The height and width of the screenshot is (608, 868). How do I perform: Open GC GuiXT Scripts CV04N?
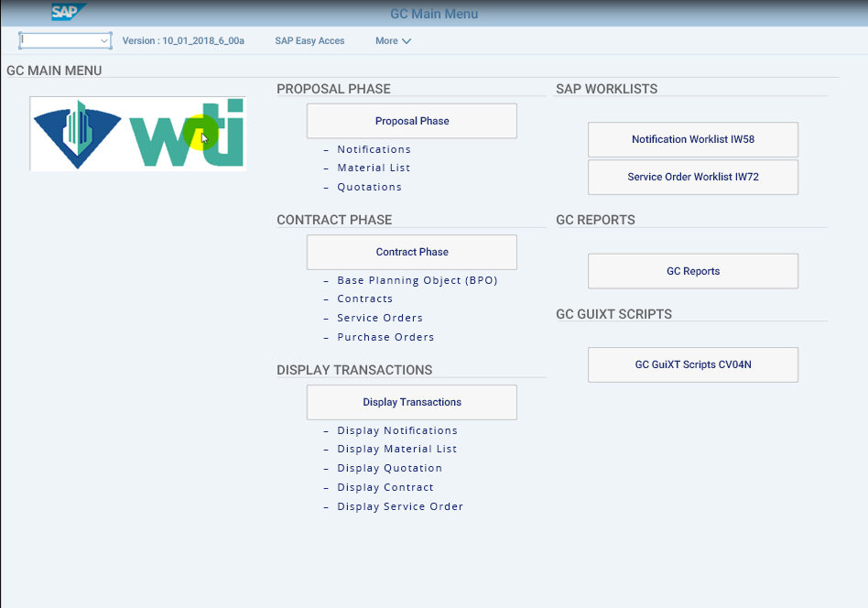[692, 364]
